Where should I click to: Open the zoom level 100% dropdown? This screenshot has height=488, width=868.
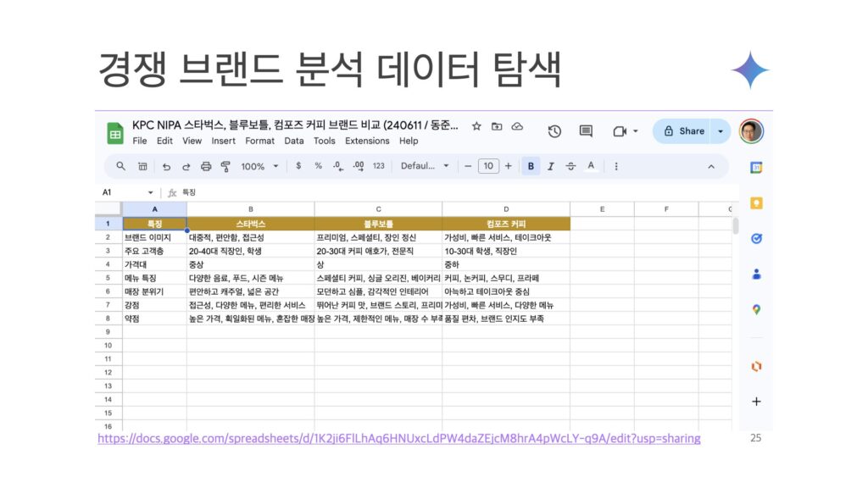coord(259,166)
